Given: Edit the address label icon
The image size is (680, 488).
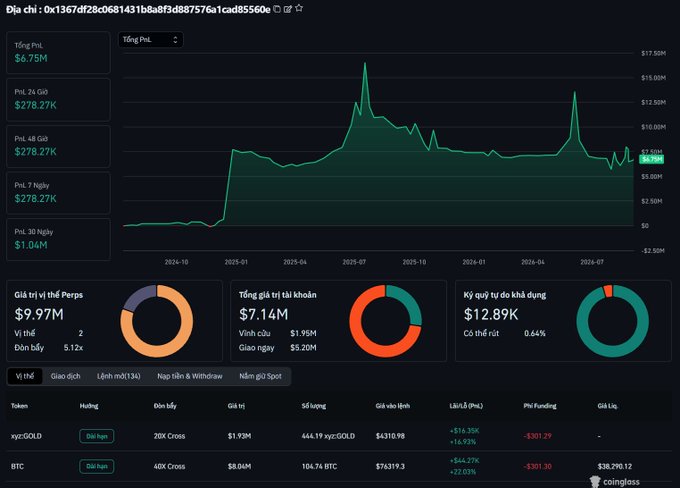Looking at the screenshot, I should click(288, 9).
